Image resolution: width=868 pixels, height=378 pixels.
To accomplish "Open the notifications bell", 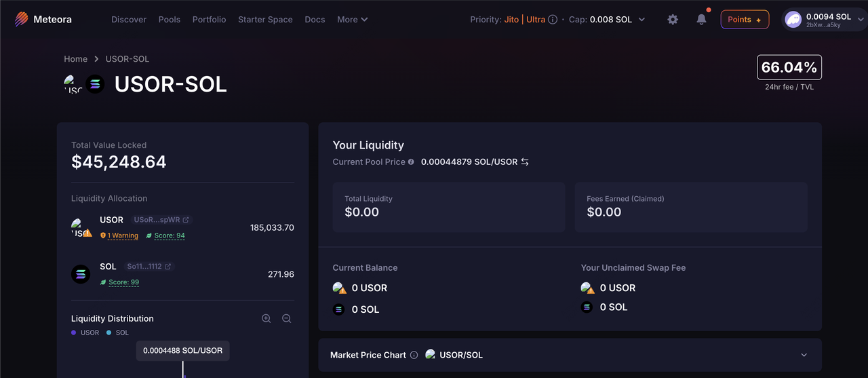I will [x=701, y=20].
